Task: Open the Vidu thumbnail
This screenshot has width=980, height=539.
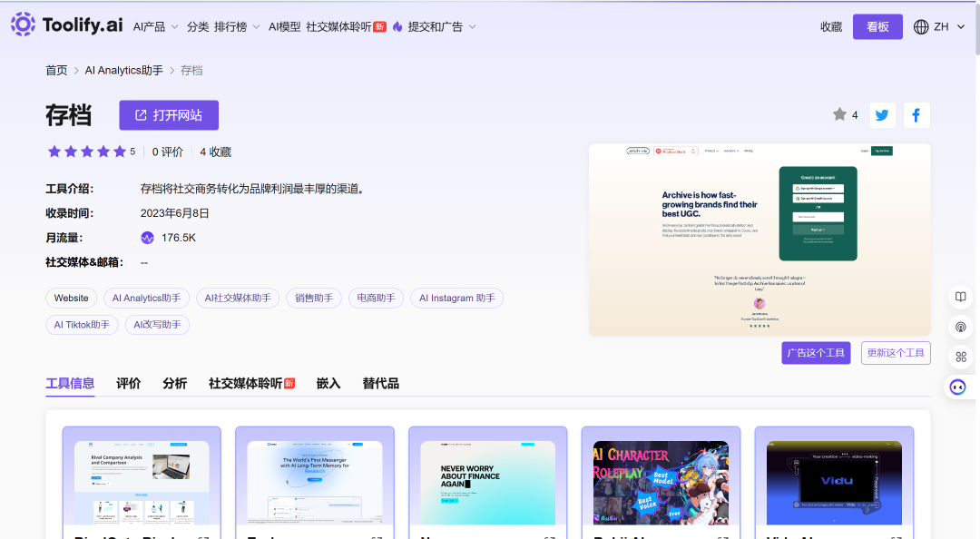Action: [835, 483]
